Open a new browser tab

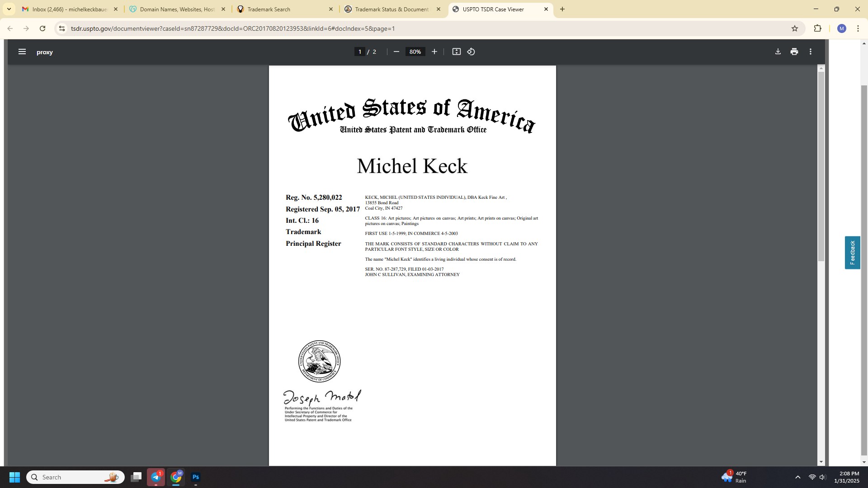point(562,9)
